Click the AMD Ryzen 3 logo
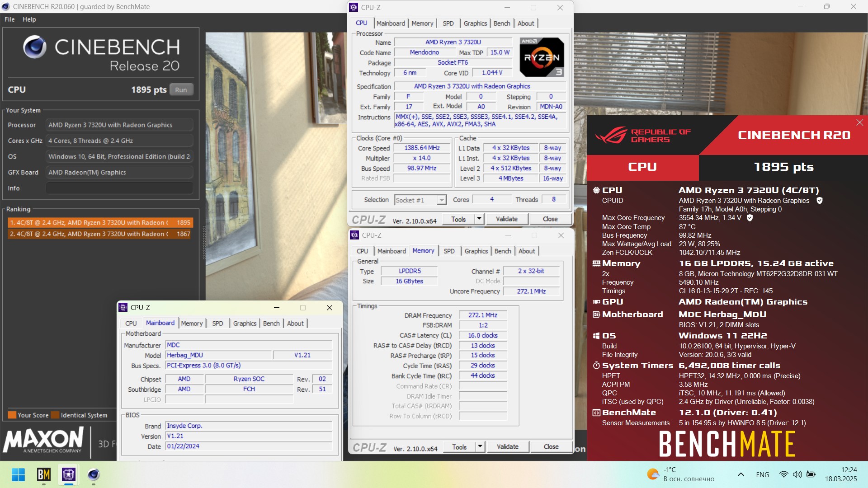 click(542, 57)
